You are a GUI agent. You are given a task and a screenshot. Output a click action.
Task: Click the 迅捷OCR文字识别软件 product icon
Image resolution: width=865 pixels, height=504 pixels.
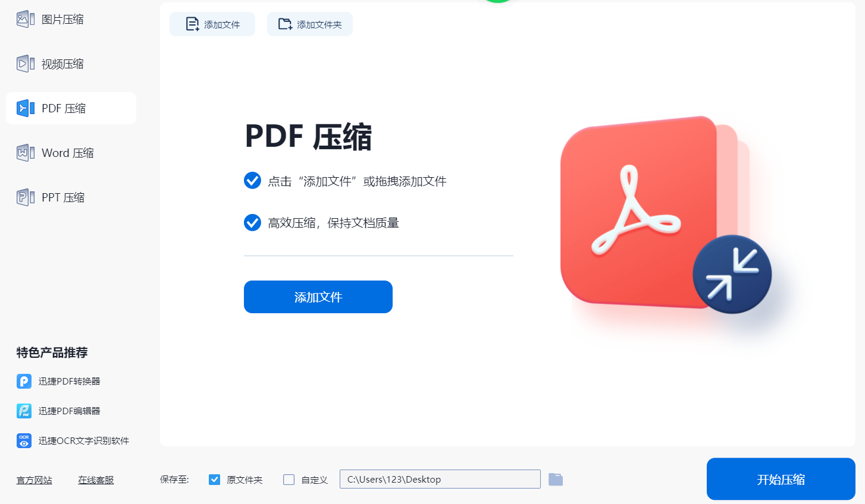(24, 440)
